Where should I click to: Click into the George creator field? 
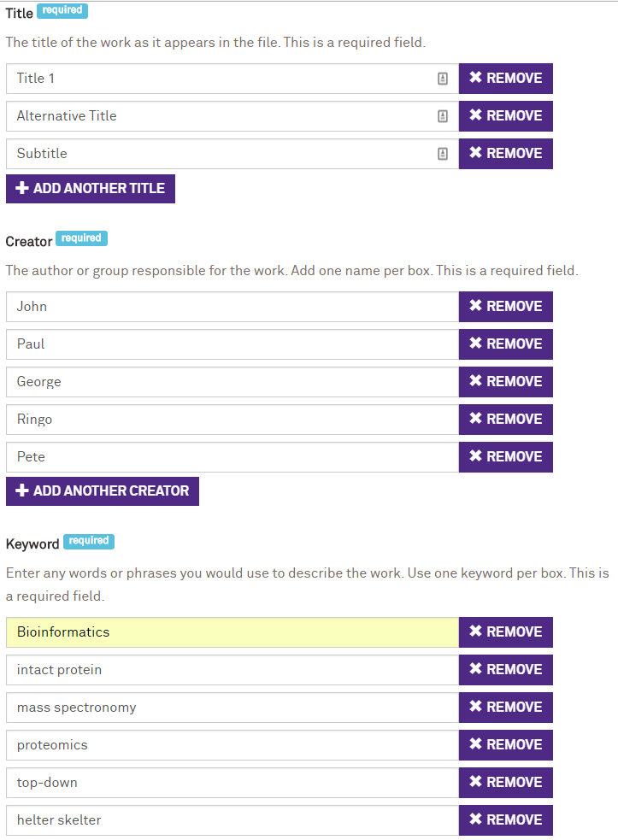click(x=232, y=382)
